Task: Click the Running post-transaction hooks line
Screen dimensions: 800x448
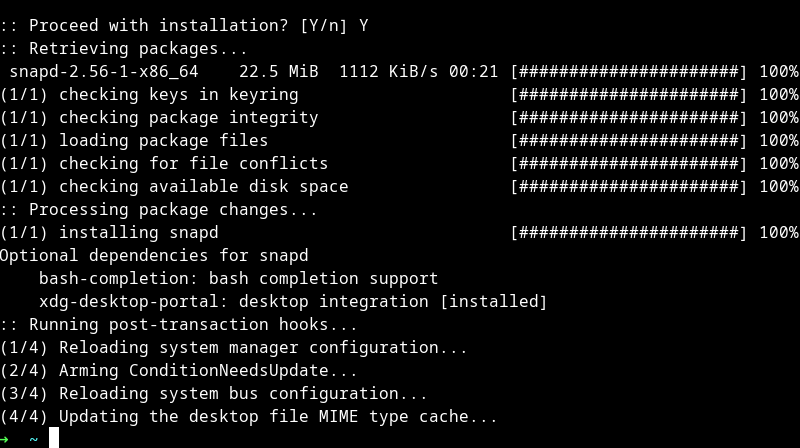Action: (x=178, y=325)
